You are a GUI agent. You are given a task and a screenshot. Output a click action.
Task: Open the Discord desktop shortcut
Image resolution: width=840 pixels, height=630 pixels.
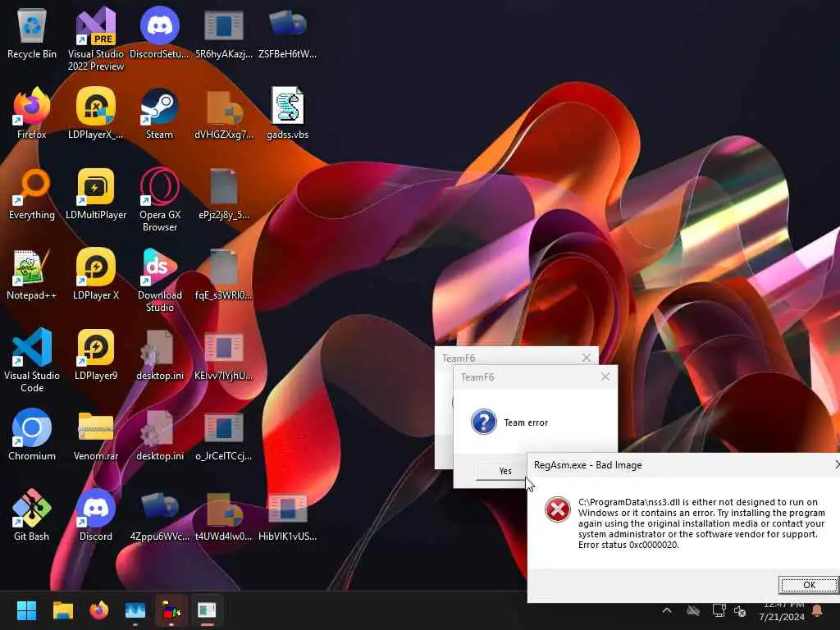[x=96, y=515]
